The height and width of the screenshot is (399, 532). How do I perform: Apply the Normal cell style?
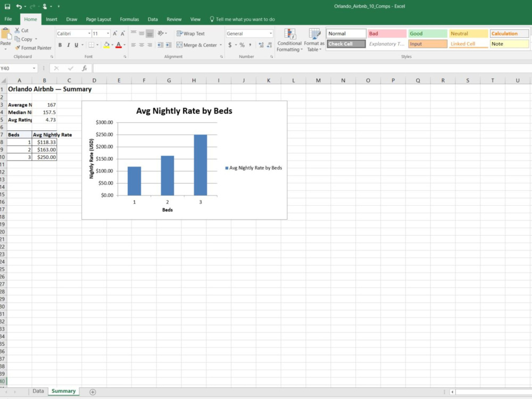point(346,33)
